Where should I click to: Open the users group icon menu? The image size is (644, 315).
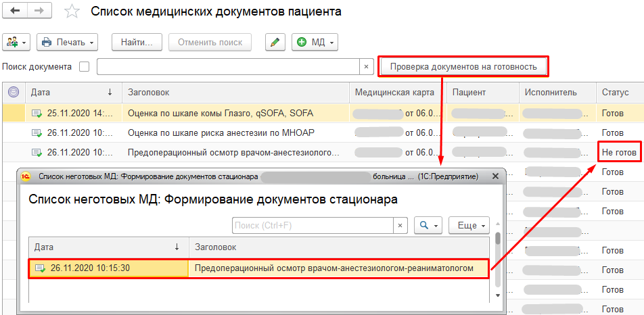pos(17,42)
